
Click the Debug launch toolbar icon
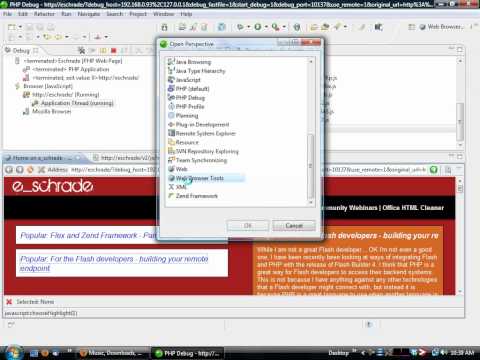pyautogui.click(x=240, y=27)
